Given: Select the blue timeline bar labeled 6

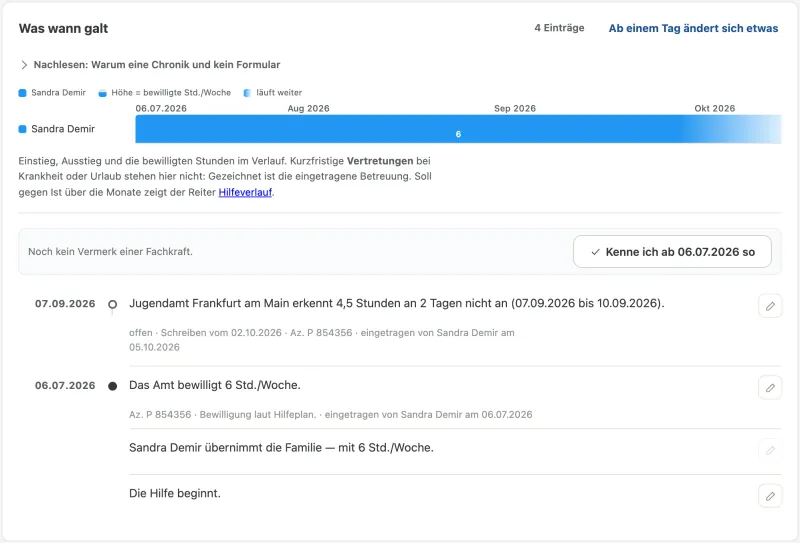Looking at the screenshot, I should pyautogui.click(x=458, y=129).
